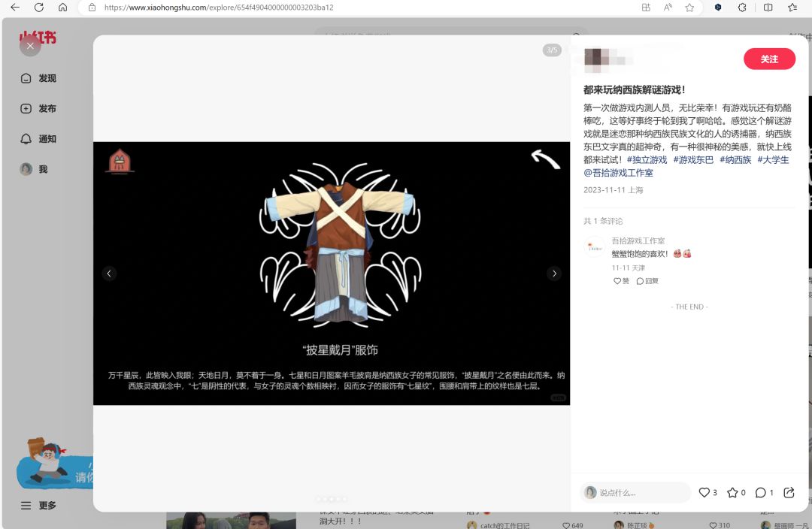Screen dimensions: 812x529
Task: Add this page to favorites star
Action: click(689, 8)
